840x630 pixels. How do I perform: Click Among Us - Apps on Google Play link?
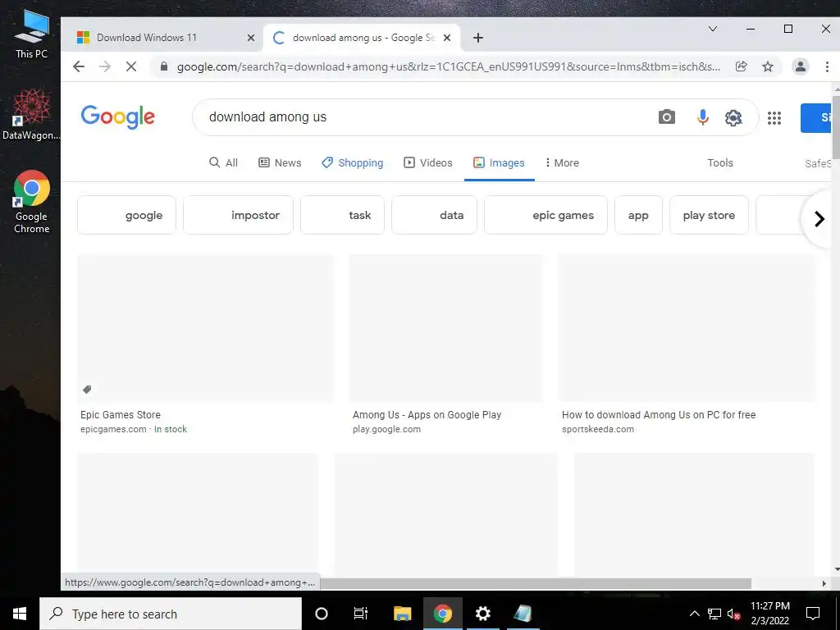tap(427, 414)
